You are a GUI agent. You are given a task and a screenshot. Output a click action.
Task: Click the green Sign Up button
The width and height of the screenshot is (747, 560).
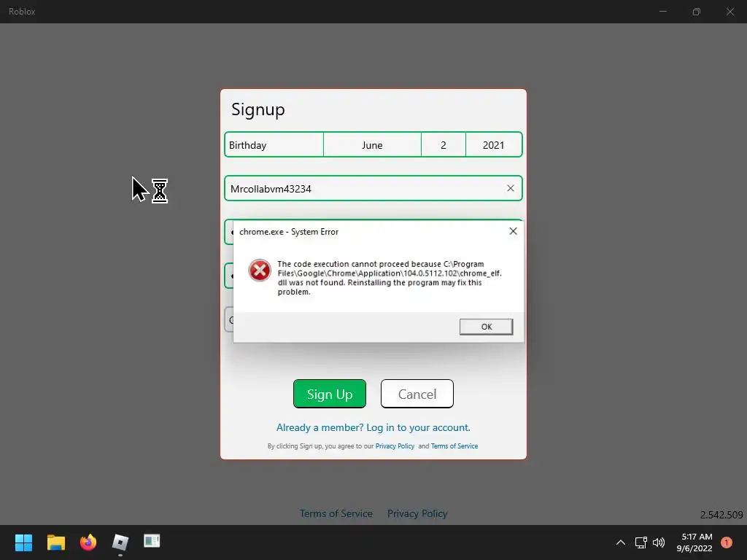330,394
